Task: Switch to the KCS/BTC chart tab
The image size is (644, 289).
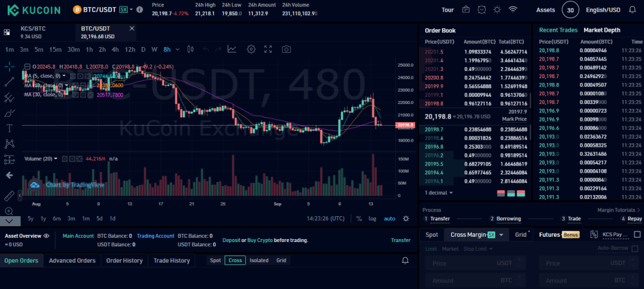Action: 38,32
